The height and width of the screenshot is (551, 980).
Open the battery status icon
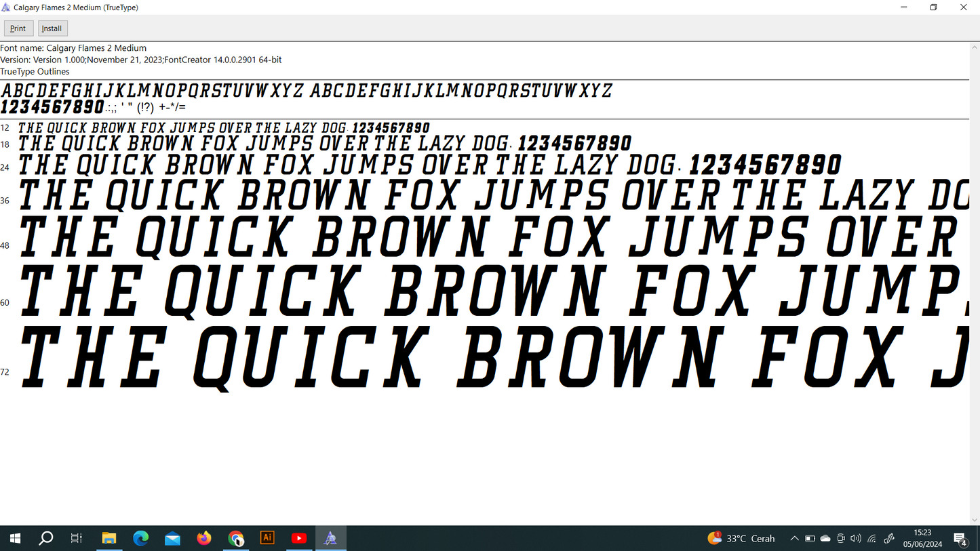click(810, 538)
